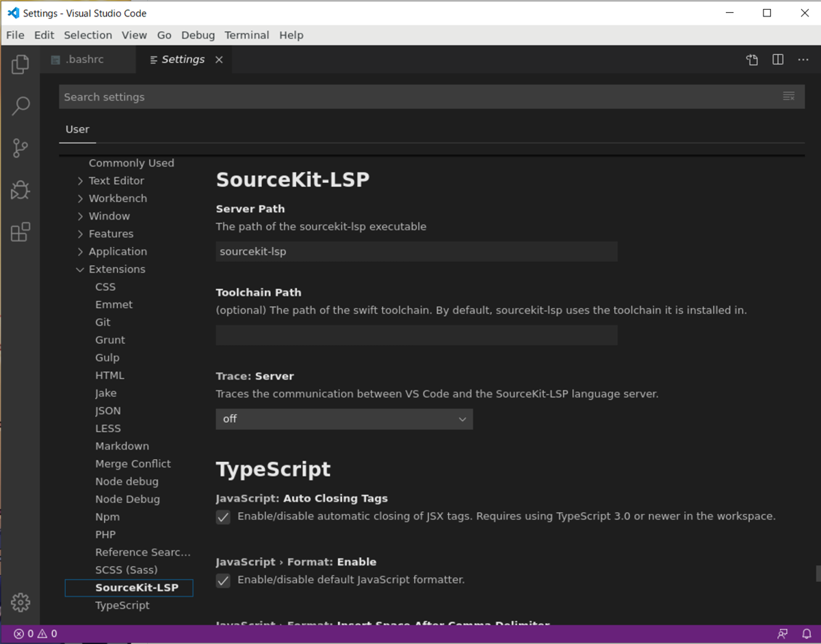
Task: Open the Debug view bug icon
Action: [21, 190]
